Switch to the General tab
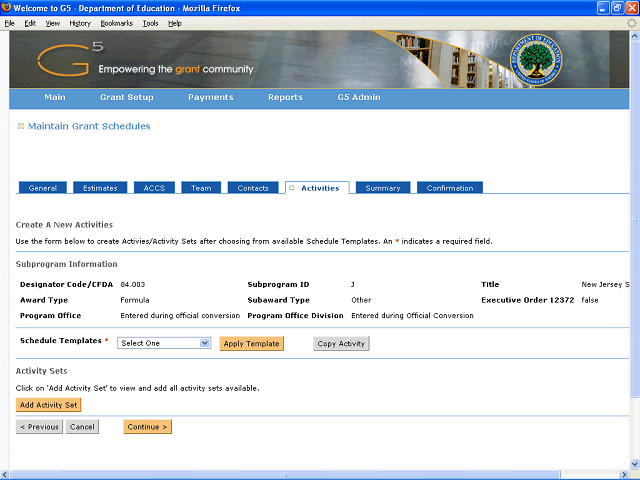 [43, 188]
